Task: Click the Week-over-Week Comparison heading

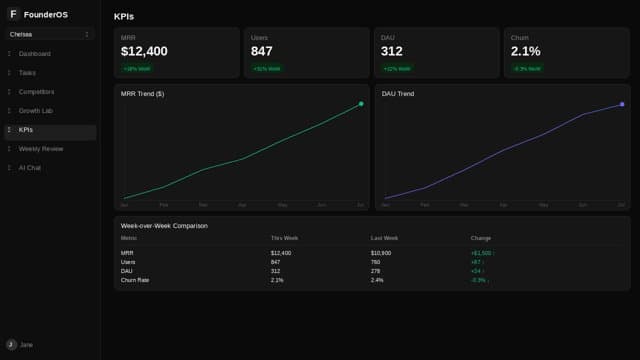Action: pos(164,226)
